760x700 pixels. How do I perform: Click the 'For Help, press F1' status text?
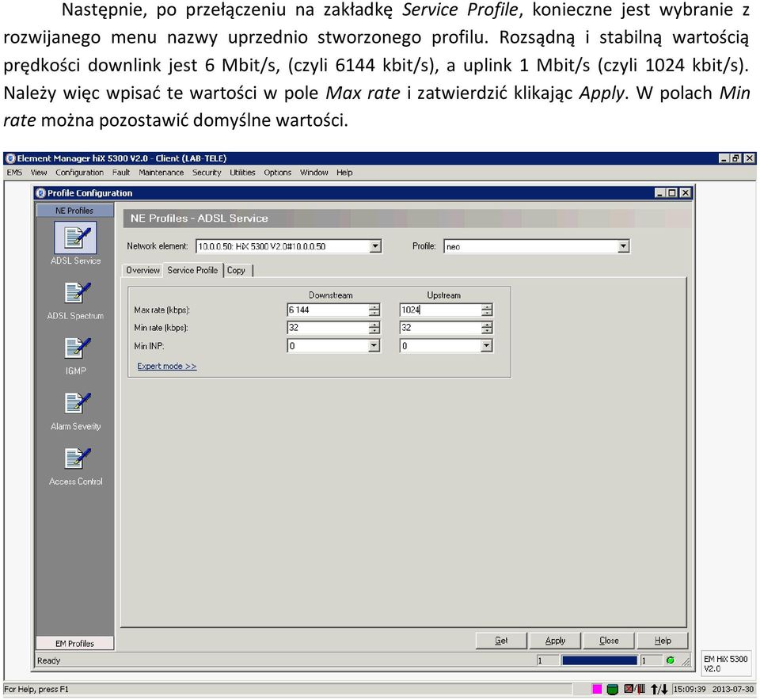(x=36, y=689)
